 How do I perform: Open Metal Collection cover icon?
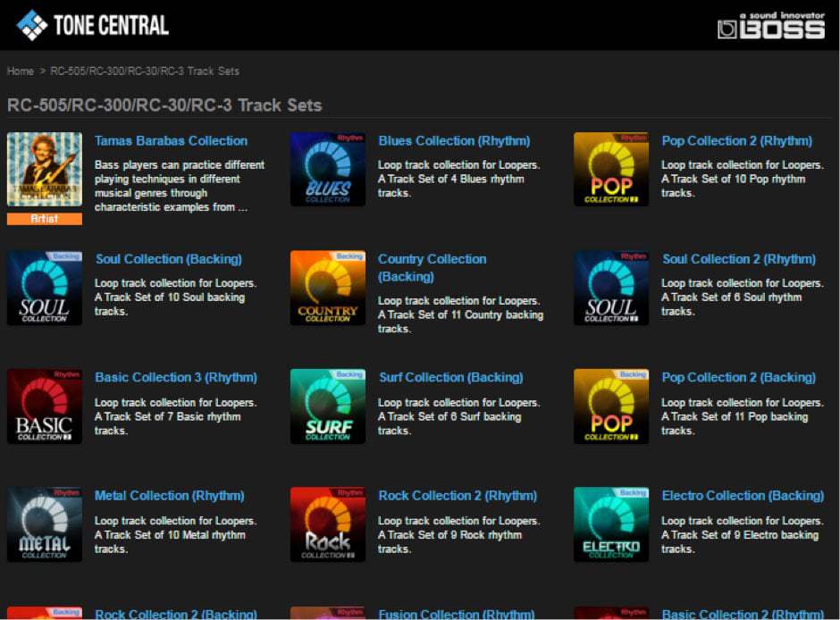(x=45, y=524)
